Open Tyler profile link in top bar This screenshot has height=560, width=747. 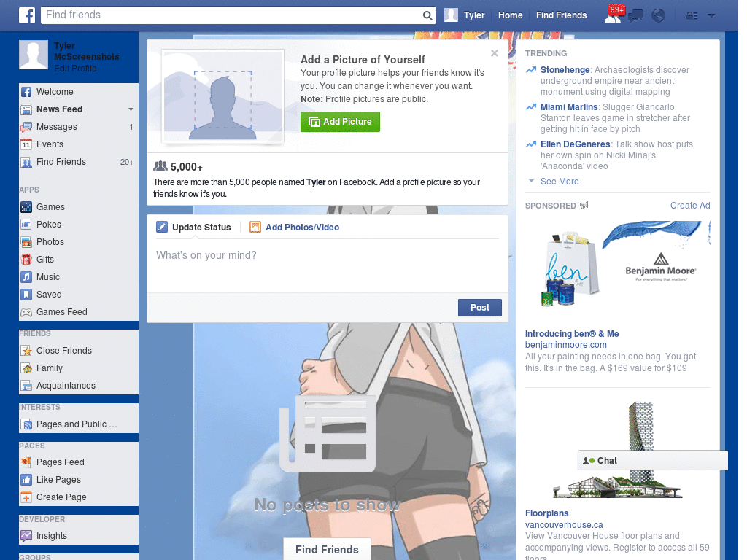(474, 15)
